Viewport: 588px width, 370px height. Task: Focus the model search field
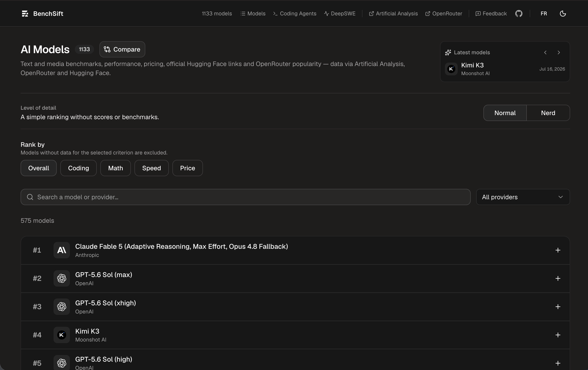245,197
